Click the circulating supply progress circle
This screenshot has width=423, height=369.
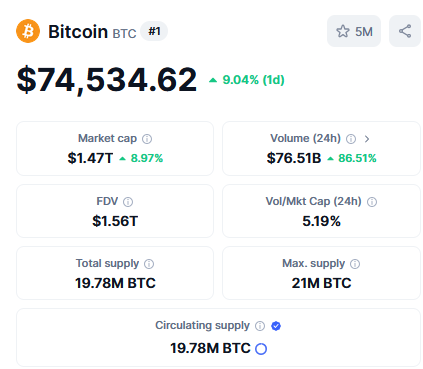(x=261, y=349)
